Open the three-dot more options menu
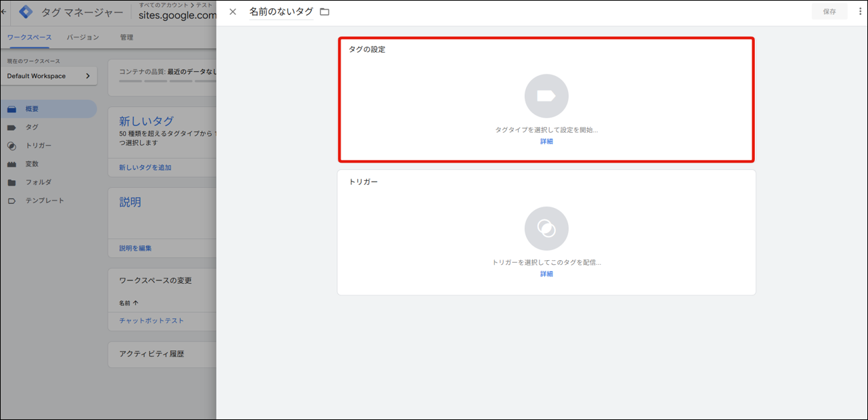 coord(860,12)
